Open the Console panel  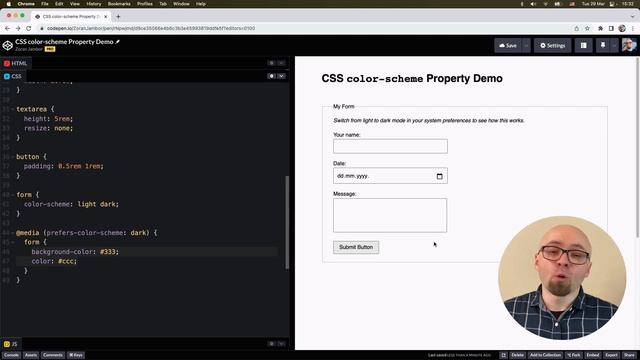(11, 355)
